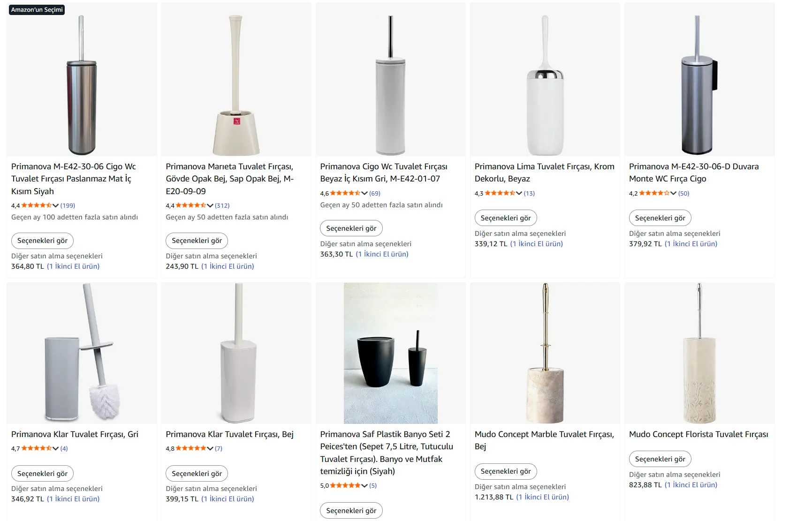Expand rating chevron for M-E42-30-06 Cigo Paslanmaz
This screenshot has width=812, height=521.
pyautogui.click(x=56, y=205)
